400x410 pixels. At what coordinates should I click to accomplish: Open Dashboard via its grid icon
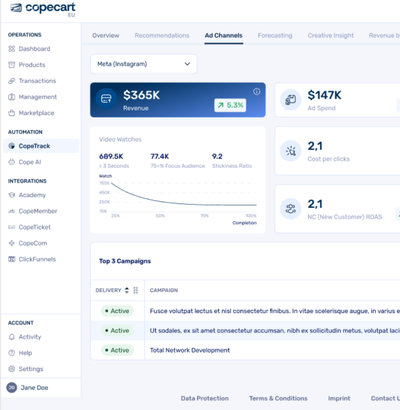(12, 49)
